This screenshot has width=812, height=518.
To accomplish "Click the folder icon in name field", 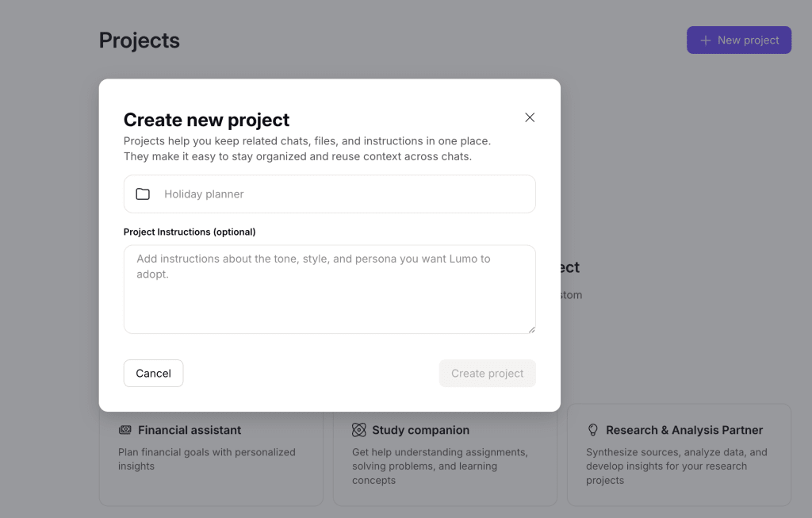I will tap(143, 194).
